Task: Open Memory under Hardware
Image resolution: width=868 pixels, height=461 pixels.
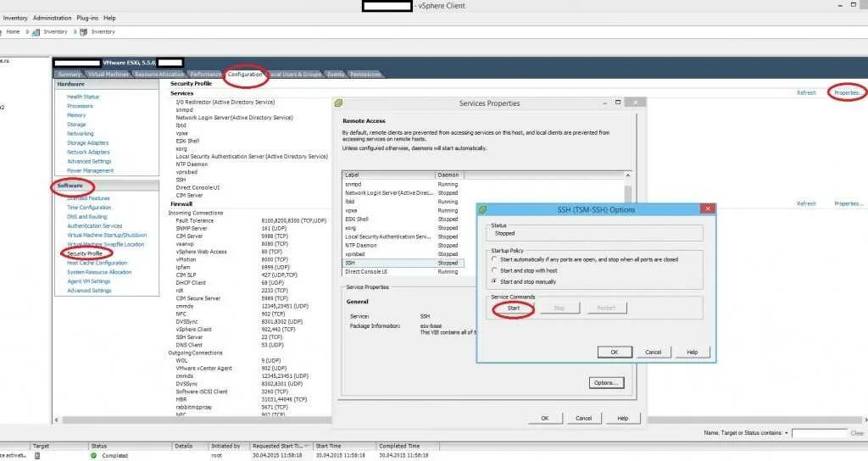Action: pos(76,115)
